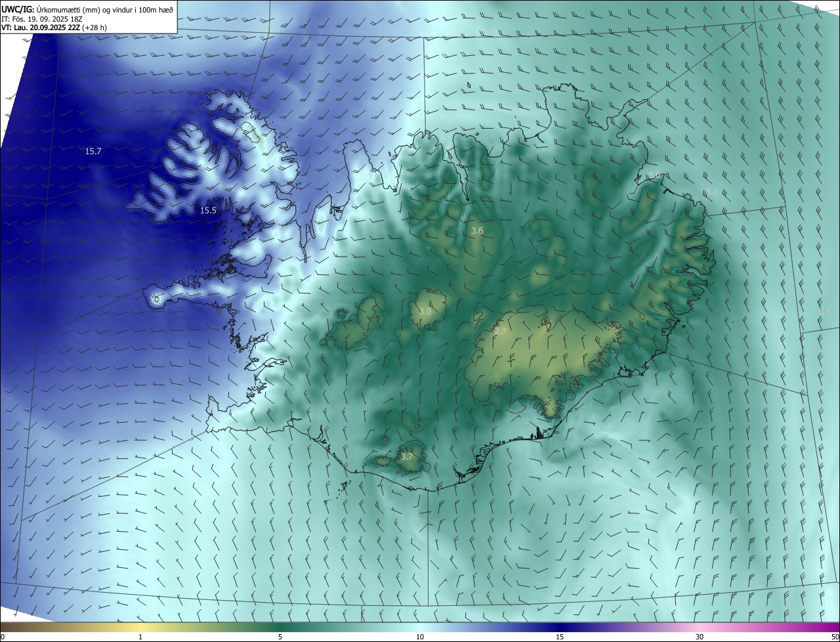Click the color scale tick label 5
The width and height of the screenshot is (840, 642).
(280, 637)
